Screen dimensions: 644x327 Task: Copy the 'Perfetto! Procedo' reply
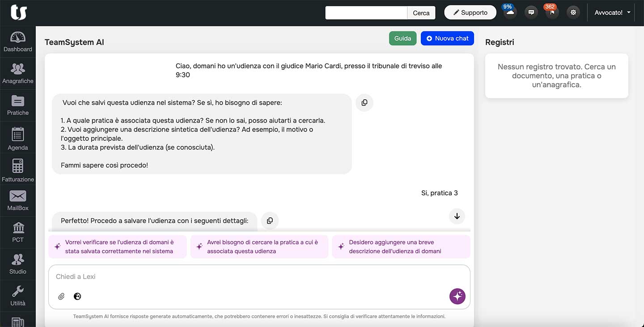pyautogui.click(x=270, y=221)
